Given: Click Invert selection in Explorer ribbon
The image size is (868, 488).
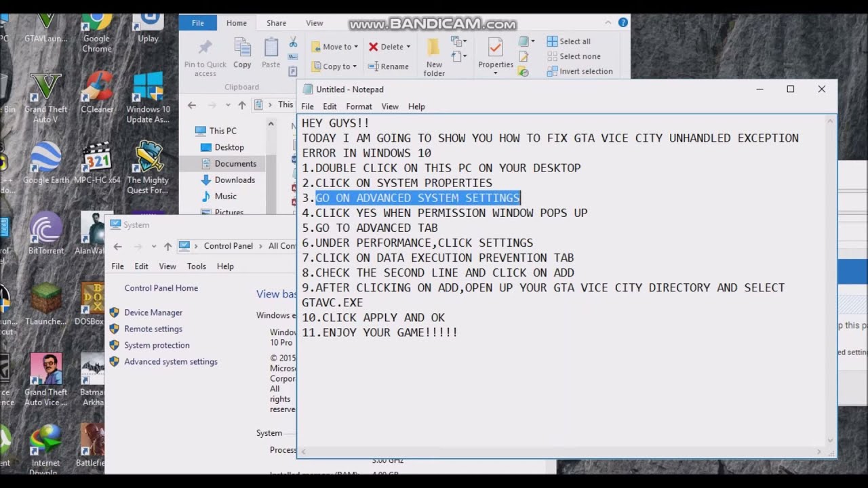Looking at the screenshot, I should pos(580,71).
